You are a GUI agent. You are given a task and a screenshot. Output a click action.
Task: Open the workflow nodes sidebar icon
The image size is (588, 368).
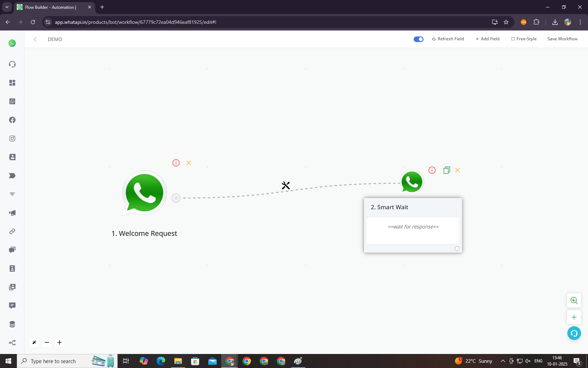pos(12,343)
